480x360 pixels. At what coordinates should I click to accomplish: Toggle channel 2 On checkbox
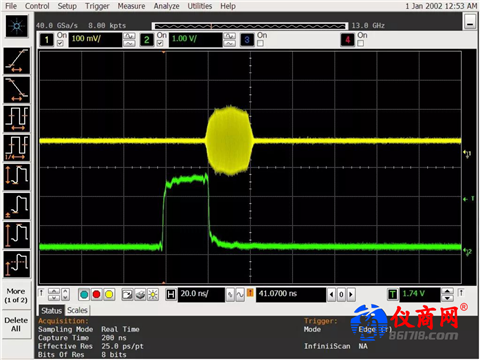pos(160,43)
